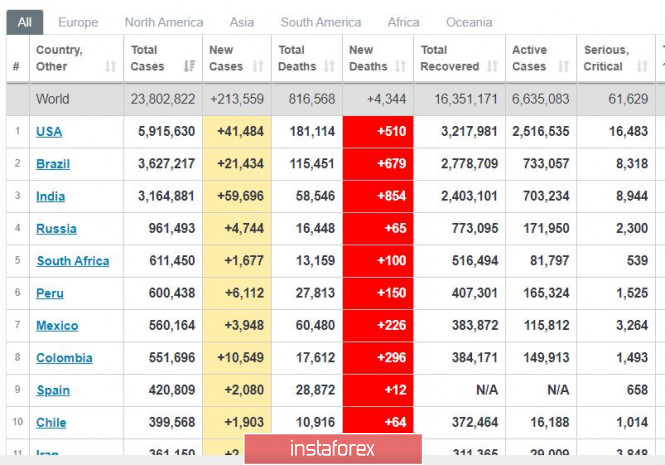
Task: Switch to the Europe tab
Action: [78, 22]
